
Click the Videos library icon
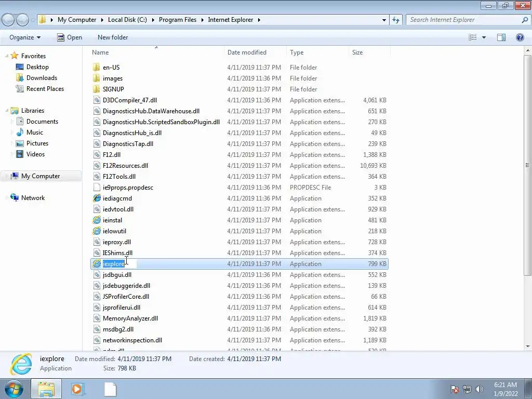tap(20, 154)
